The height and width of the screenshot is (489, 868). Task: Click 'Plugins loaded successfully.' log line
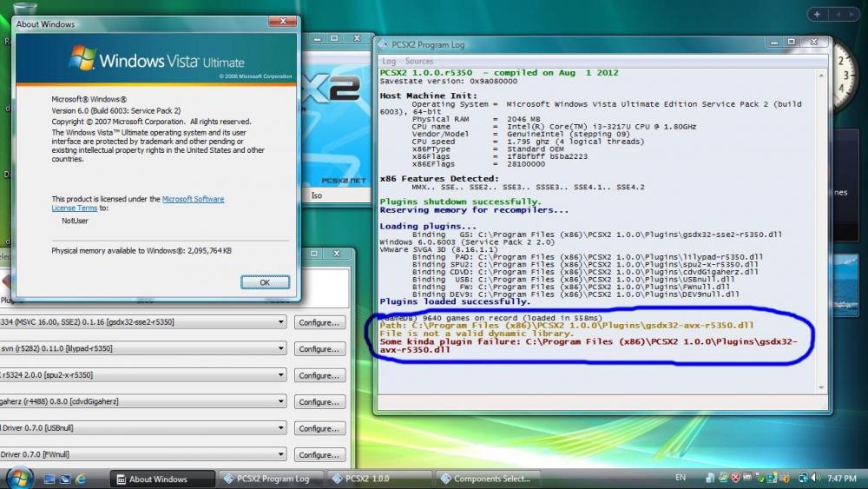455,301
